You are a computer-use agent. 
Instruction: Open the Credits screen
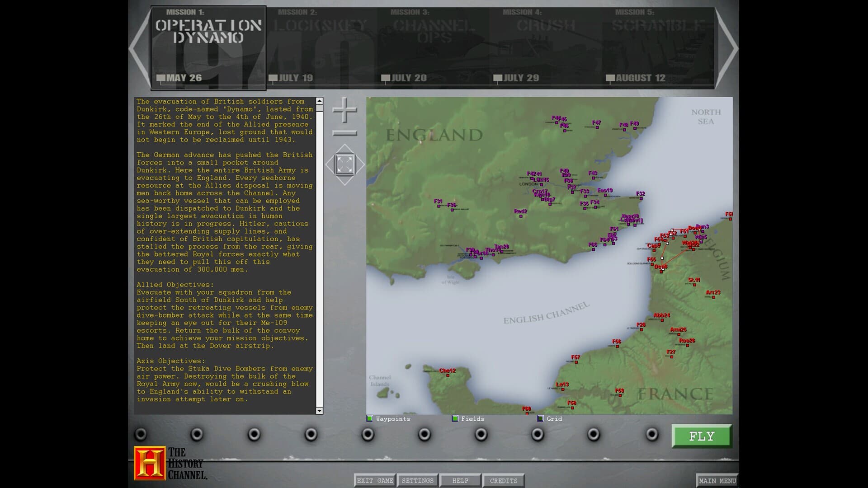503,480
